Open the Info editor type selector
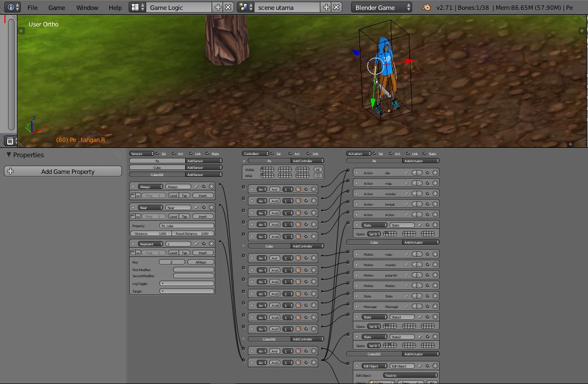Screen dimensions: 588x384 13,7
